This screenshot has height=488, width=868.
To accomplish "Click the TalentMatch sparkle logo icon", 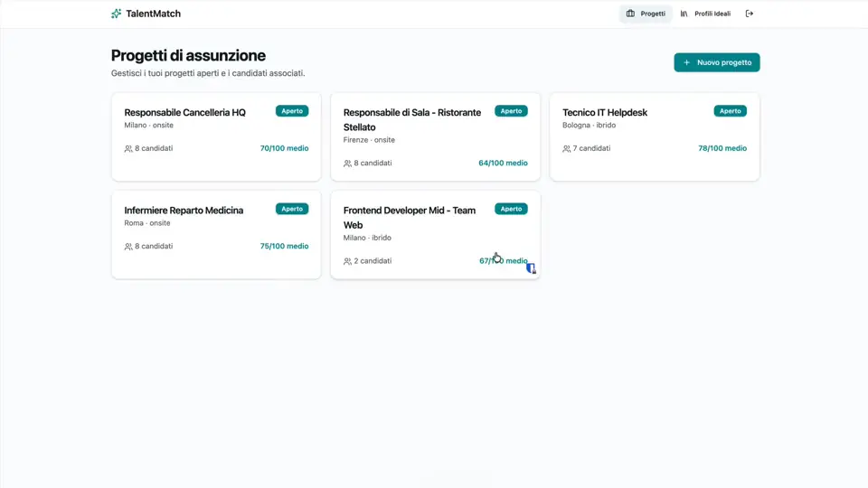I will point(116,14).
